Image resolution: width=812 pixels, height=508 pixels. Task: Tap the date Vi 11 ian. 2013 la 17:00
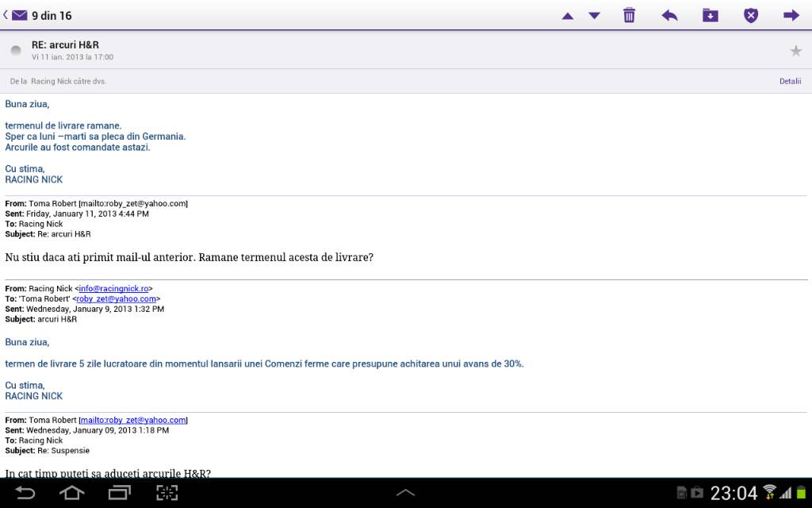72,57
